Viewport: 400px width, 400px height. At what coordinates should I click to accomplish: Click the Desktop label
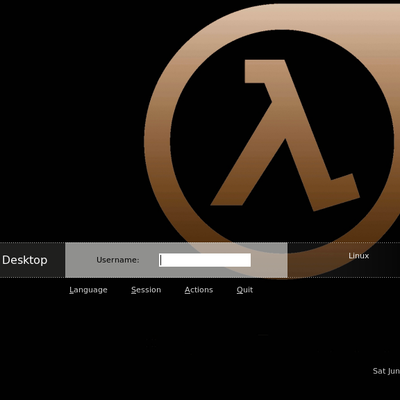(25, 260)
